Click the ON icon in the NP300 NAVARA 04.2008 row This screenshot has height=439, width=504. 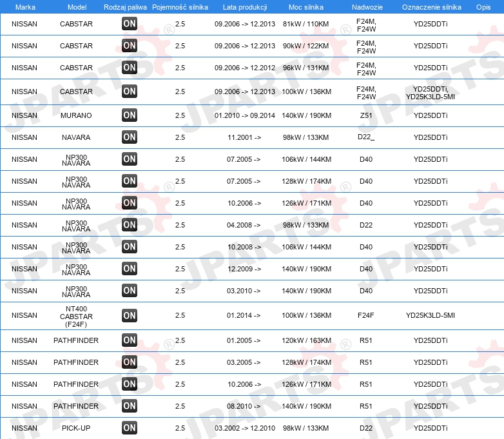point(130,224)
